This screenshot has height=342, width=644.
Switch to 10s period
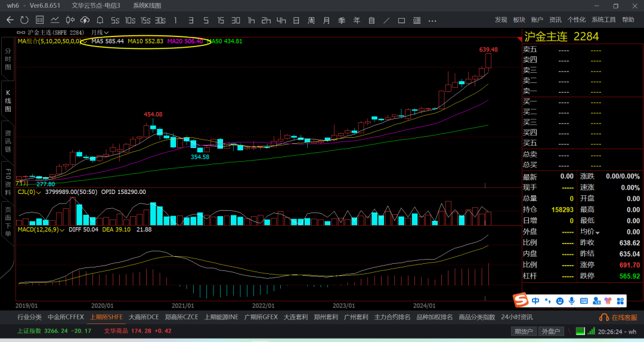point(130,20)
